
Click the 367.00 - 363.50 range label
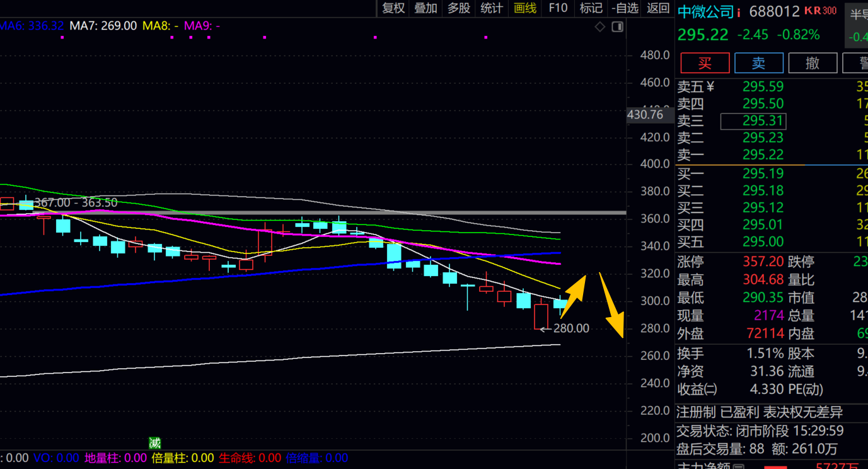(76, 203)
